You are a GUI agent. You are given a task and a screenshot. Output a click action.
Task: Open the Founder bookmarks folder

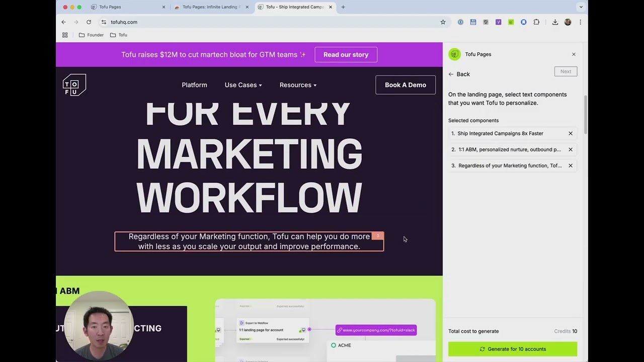[91, 35]
